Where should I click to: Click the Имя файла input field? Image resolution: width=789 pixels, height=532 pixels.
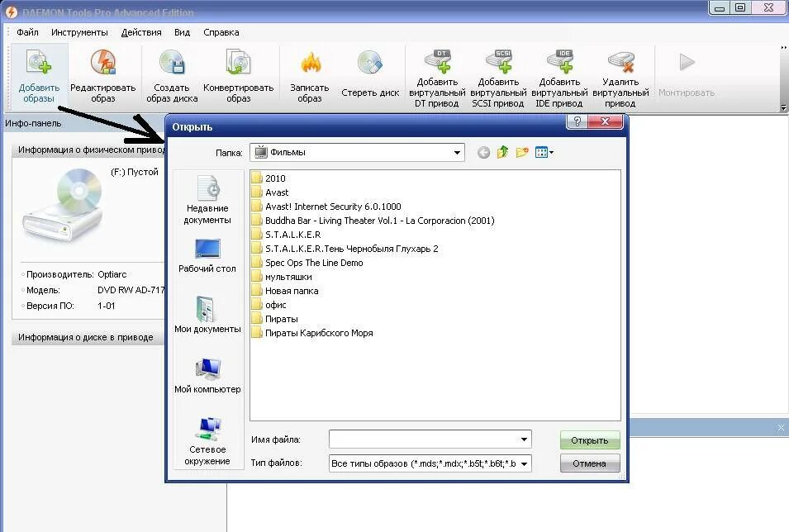[423, 439]
